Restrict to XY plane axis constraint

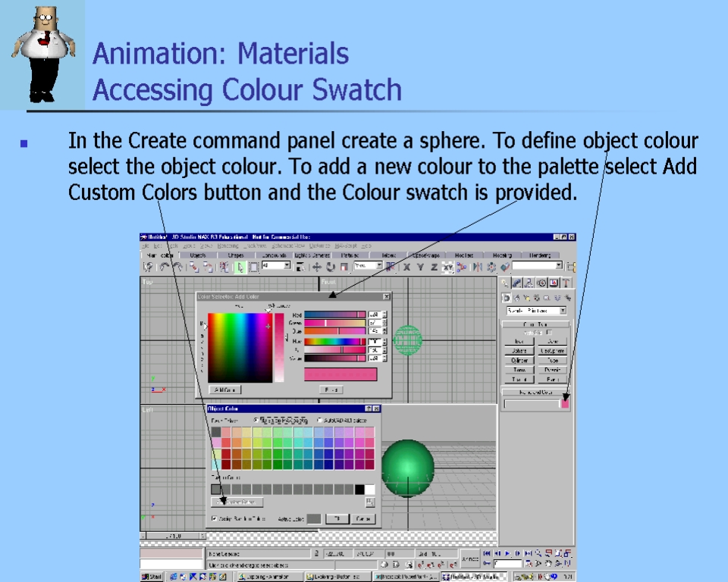(x=447, y=267)
